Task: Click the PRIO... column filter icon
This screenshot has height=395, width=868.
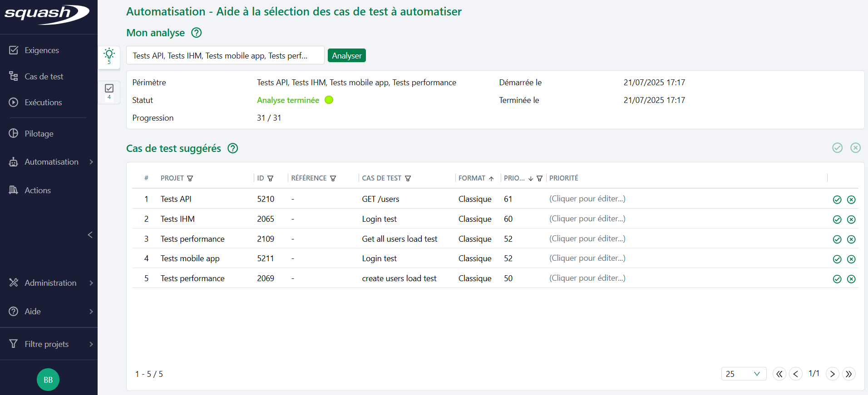Action: (x=540, y=179)
